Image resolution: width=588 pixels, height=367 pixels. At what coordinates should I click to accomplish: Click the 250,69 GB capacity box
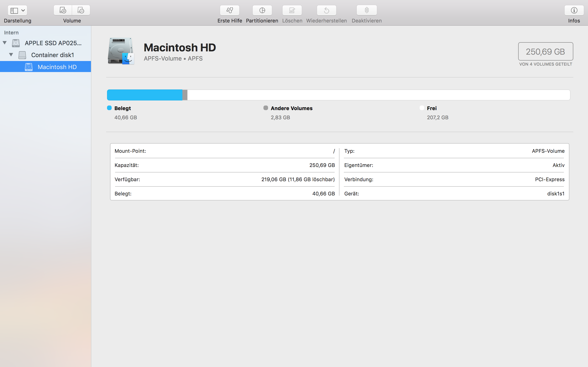pyautogui.click(x=545, y=51)
